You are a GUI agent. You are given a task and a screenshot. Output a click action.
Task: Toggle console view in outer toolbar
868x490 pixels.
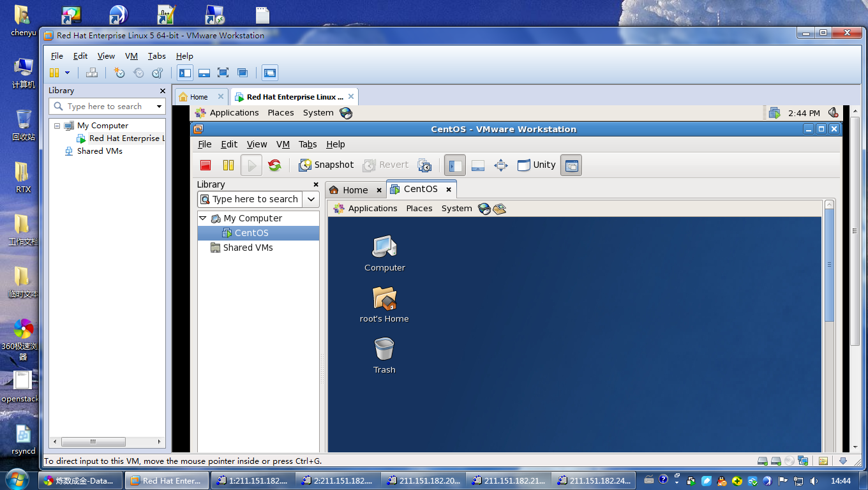click(x=270, y=73)
